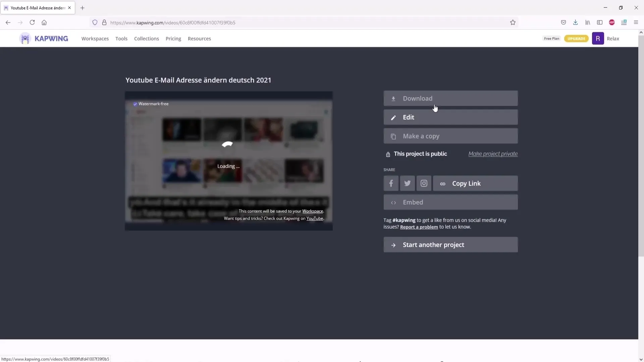Click the Download button
Viewport: 644px width, 362px height.
(451, 98)
